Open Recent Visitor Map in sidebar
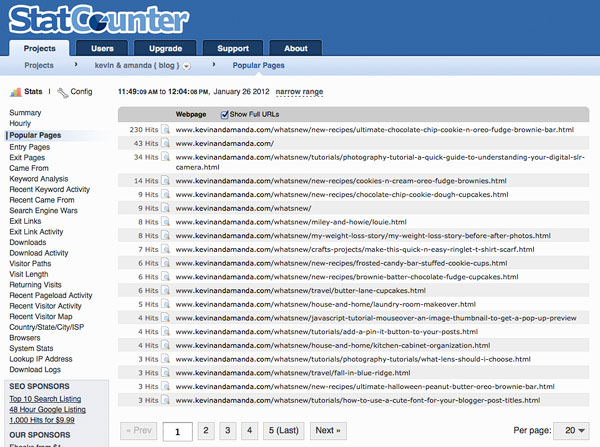This screenshot has width=600, height=447. click(41, 316)
